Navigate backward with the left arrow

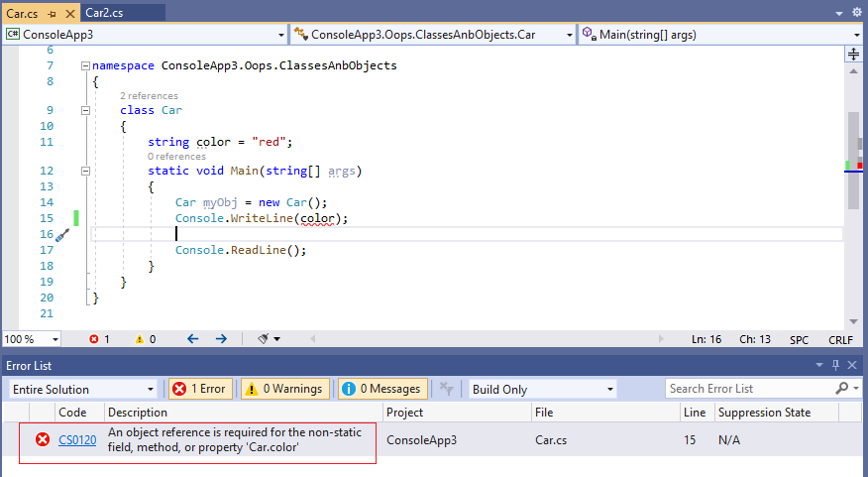tap(192, 339)
